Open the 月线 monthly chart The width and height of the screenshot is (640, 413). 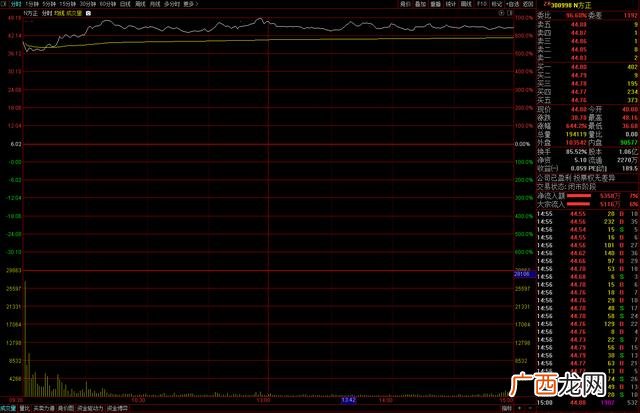(x=155, y=4)
